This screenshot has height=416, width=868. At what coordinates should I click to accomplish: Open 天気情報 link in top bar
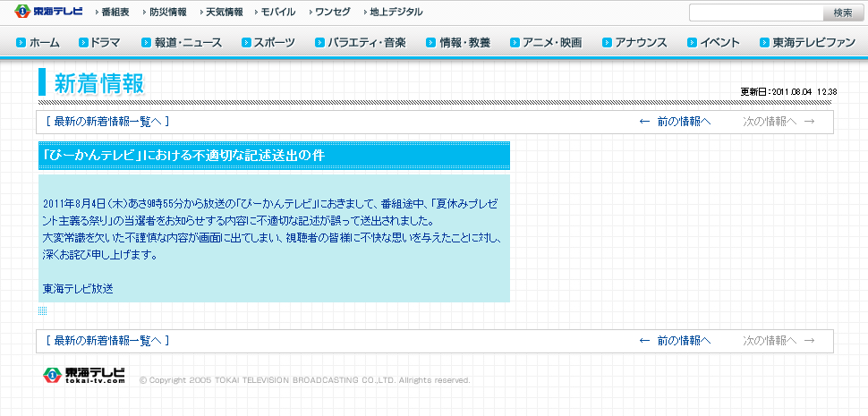pyautogui.click(x=225, y=12)
